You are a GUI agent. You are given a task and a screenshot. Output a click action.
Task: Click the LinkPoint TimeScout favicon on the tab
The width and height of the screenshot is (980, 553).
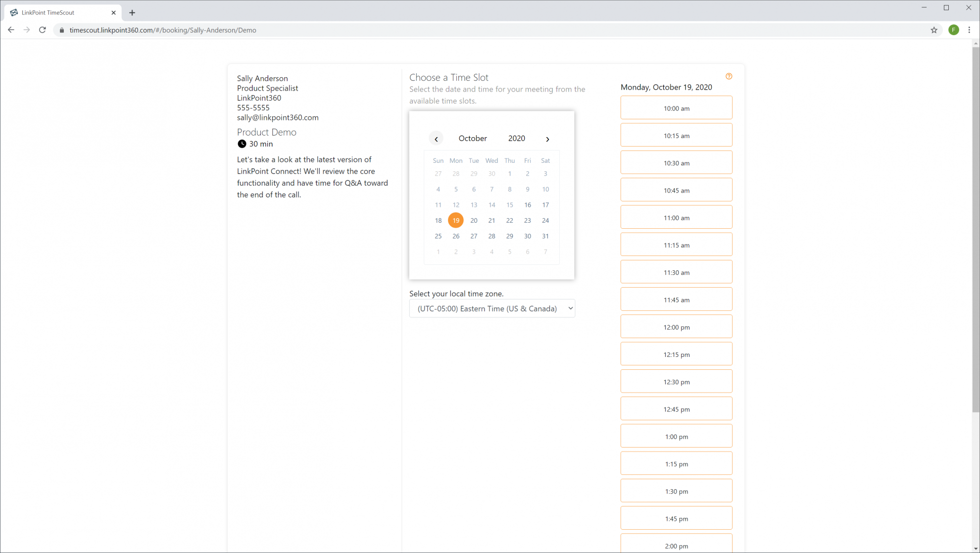click(x=13, y=12)
